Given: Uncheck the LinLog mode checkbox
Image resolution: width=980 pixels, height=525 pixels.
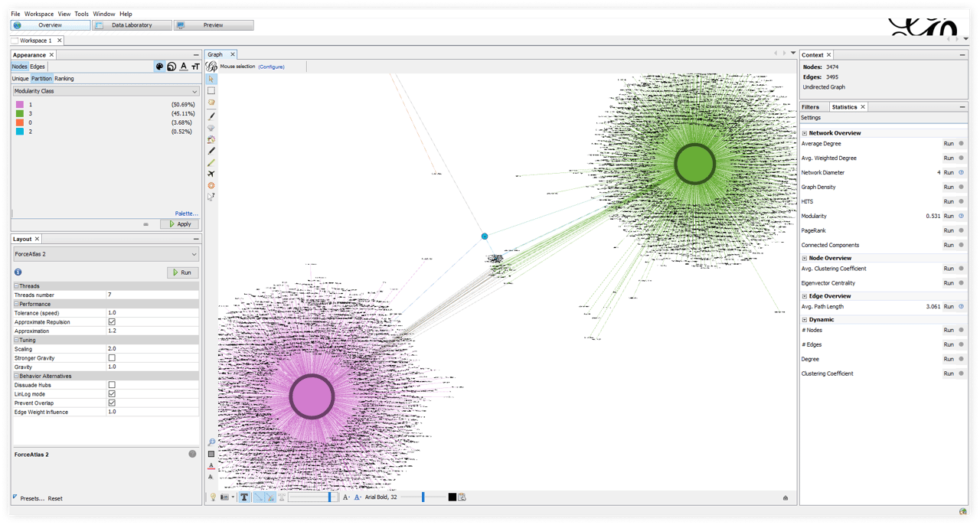Looking at the screenshot, I should coord(112,394).
